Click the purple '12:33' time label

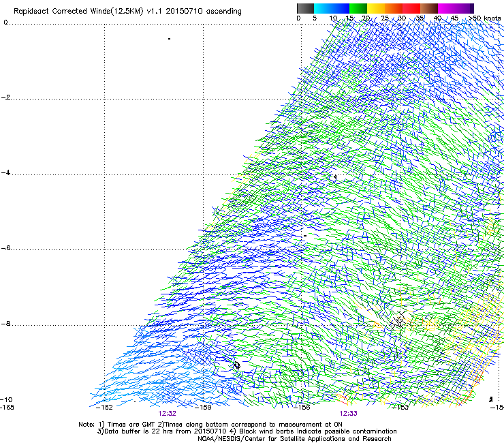(349, 414)
